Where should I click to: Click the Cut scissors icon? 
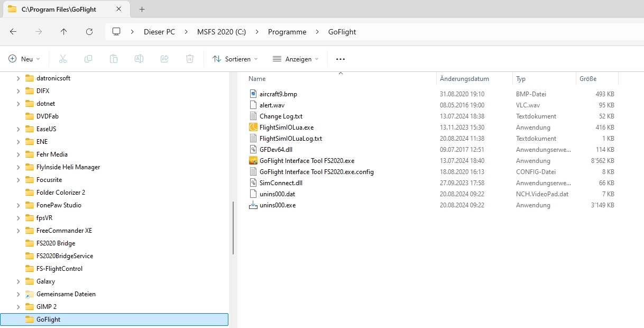63,59
